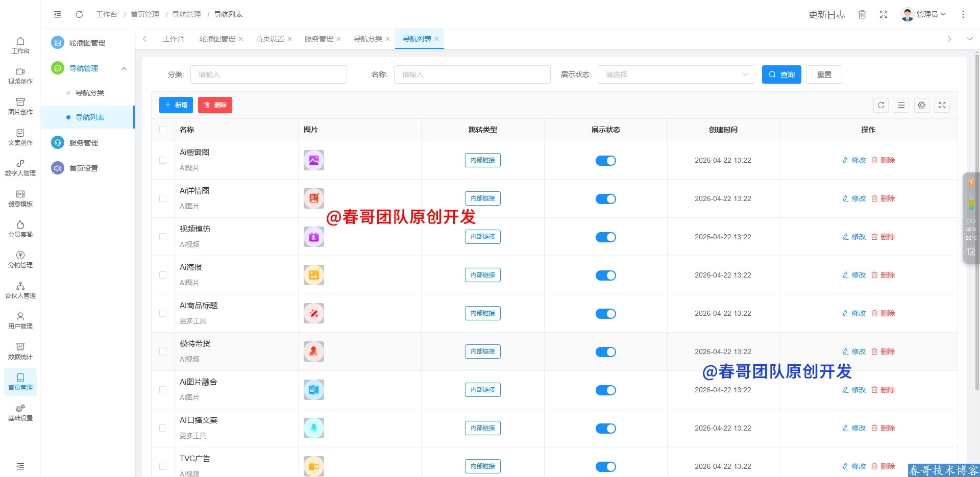Click AI口播文案 row microphone thumbnail
Screen dimensions: 980x477
(314, 428)
